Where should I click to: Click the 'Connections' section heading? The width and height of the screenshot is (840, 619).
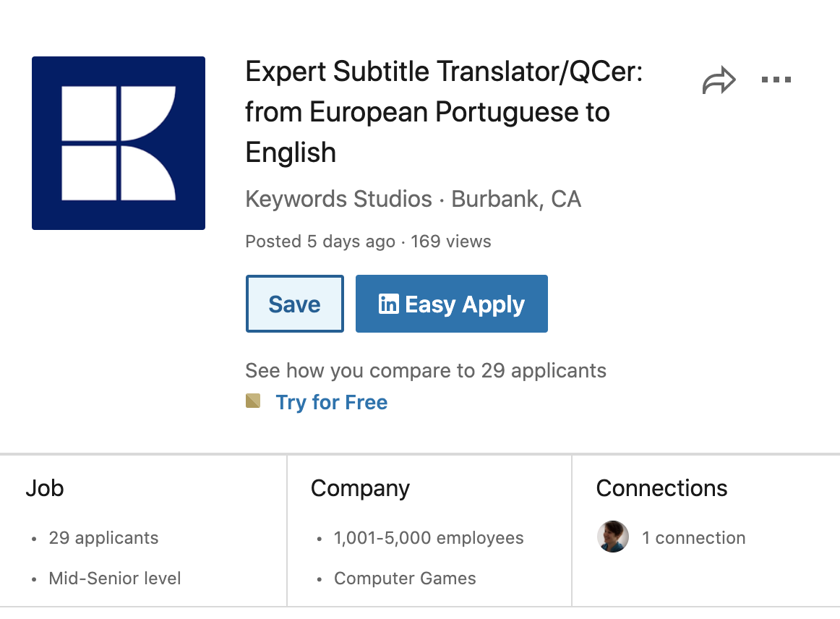click(661, 488)
